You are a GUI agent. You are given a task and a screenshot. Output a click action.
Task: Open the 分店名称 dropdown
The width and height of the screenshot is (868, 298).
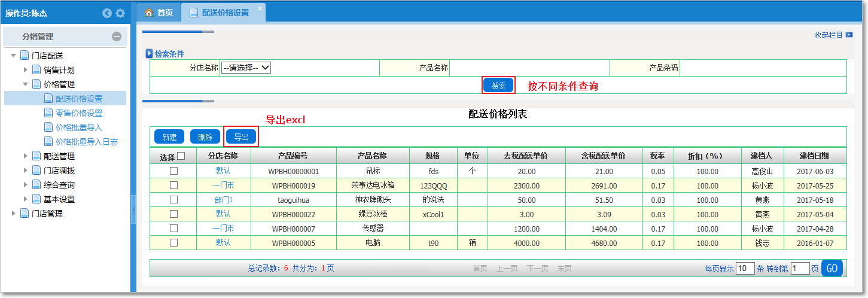[x=246, y=68]
